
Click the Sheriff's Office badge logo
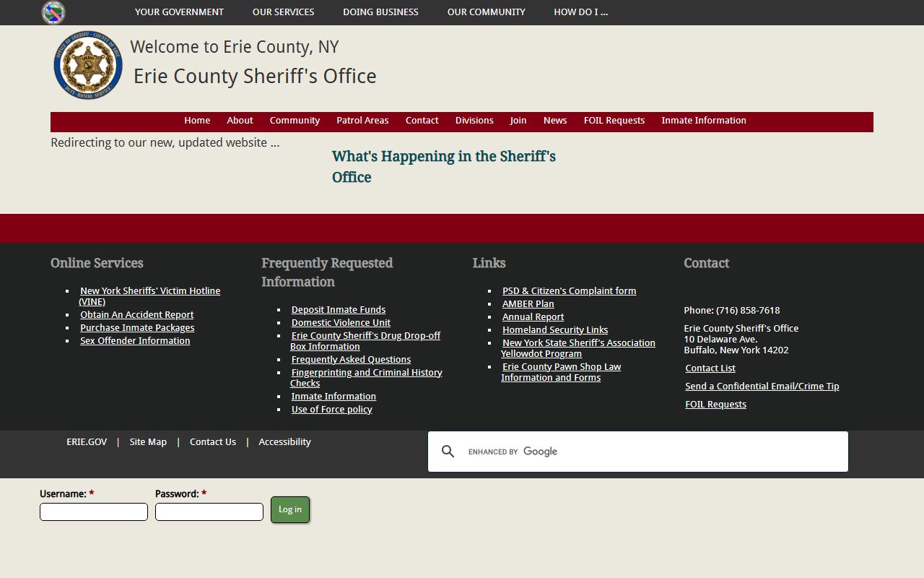tap(88, 65)
